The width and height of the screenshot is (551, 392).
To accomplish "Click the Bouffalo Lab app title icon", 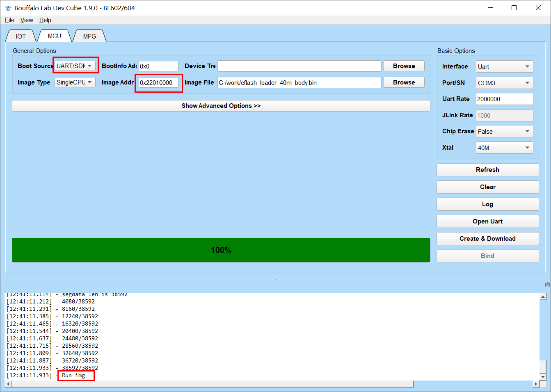I will (8, 8).
